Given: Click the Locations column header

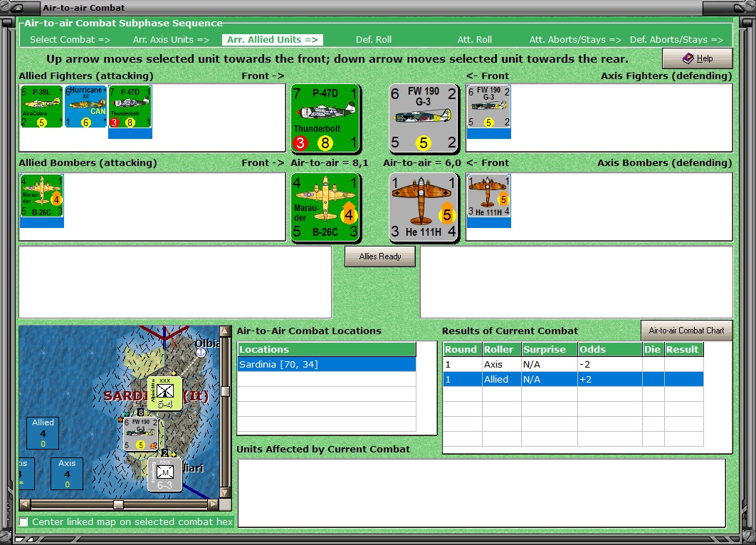Looking at the screenshot, I should (327, 350).
